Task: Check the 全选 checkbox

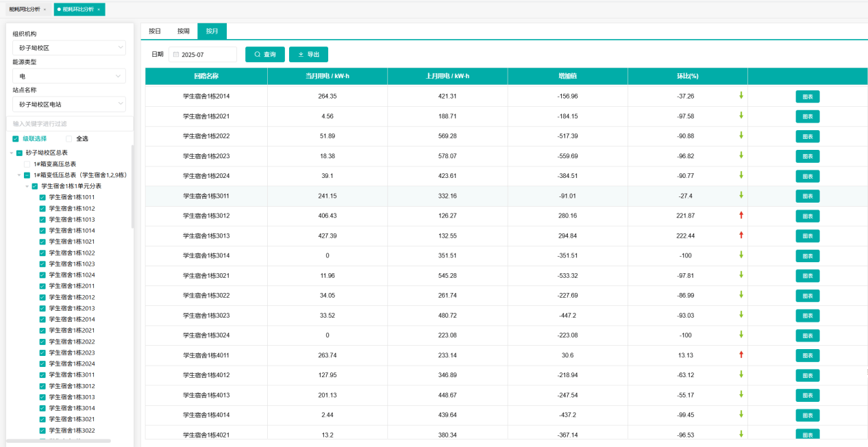Action: click(x=69, y=139)
